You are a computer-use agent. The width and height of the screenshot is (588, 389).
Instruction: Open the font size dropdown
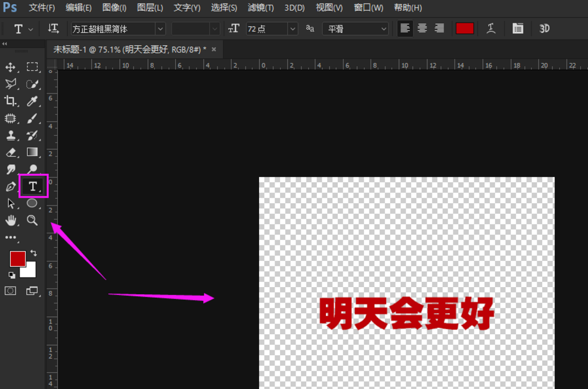(x=291, y=28)
